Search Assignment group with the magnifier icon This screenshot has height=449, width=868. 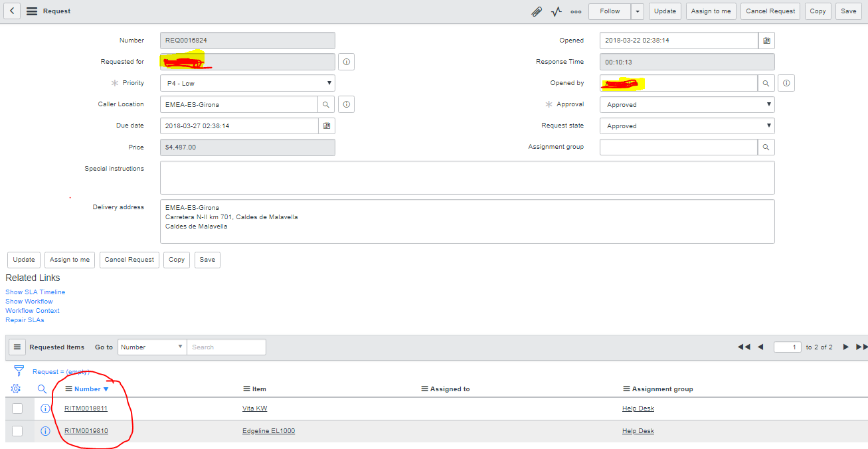click(x=766, y=147)
